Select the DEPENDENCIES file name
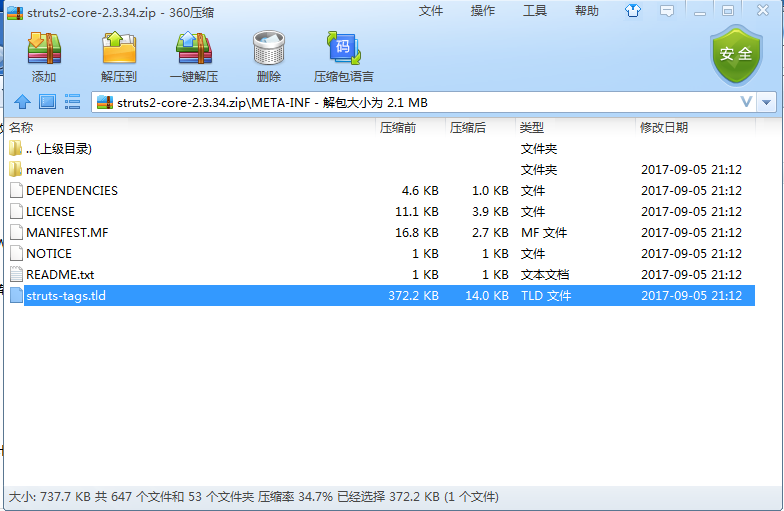This screenshot has width=784, height=511. [72, 190]
